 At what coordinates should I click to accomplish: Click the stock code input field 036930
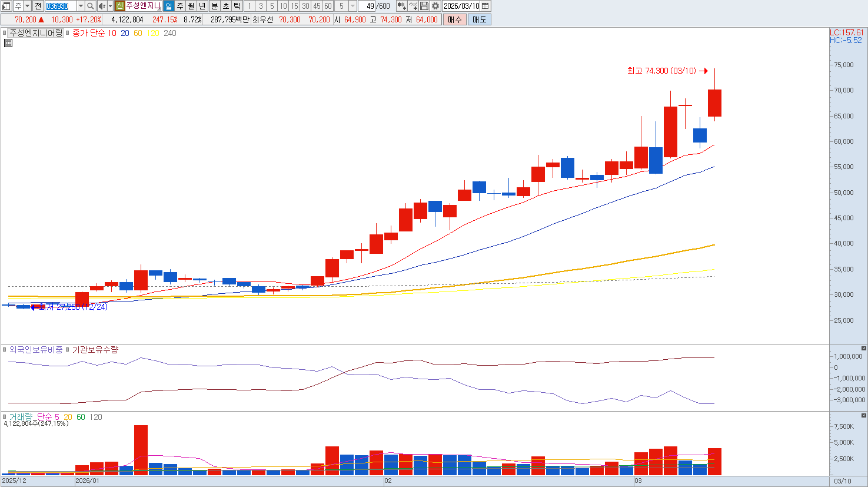pyautogui.click(x=61, y=6)
